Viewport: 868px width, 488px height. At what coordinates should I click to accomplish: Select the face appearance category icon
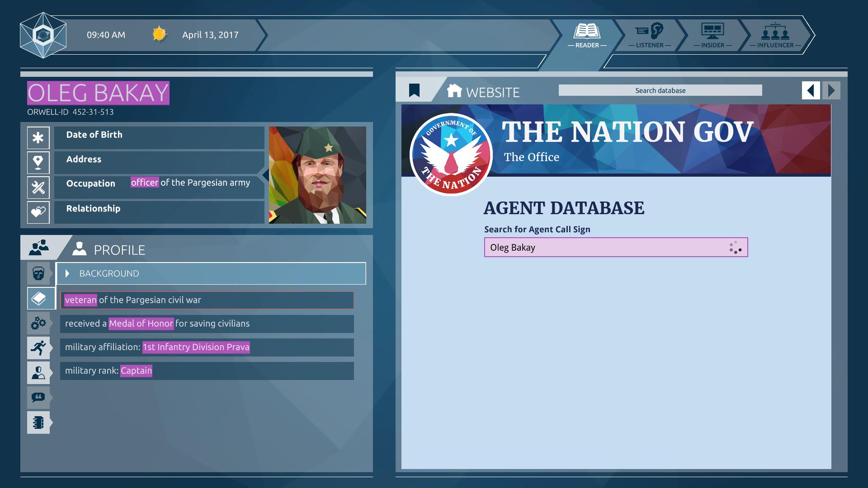point(38,273)
